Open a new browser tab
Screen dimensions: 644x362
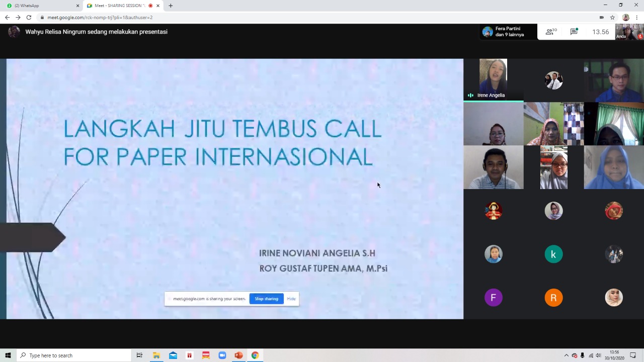coord(171,6)
